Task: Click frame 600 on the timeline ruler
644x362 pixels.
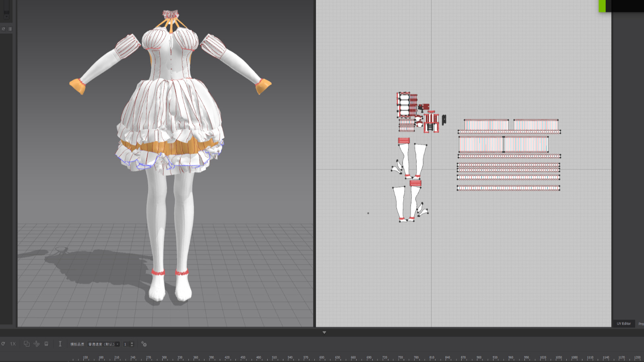Action: 322,358
